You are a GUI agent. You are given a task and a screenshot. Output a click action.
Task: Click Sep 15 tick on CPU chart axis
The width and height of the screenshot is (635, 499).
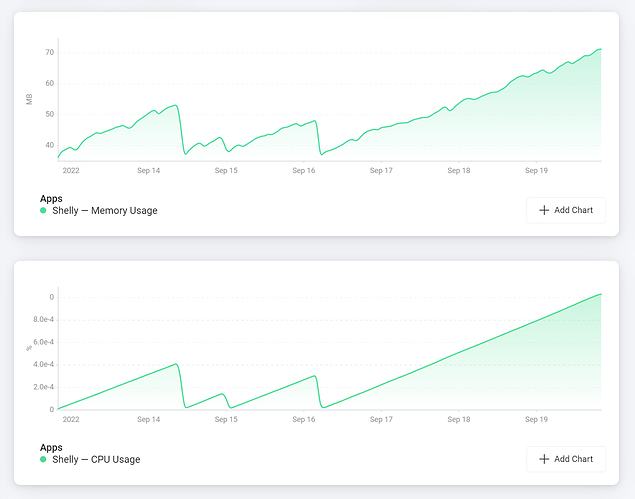226,419
